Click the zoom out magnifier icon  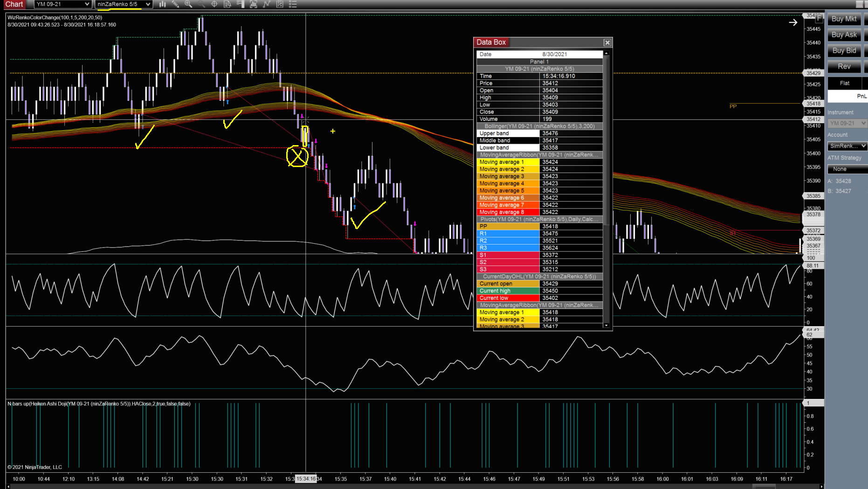(x=201, y=4)
